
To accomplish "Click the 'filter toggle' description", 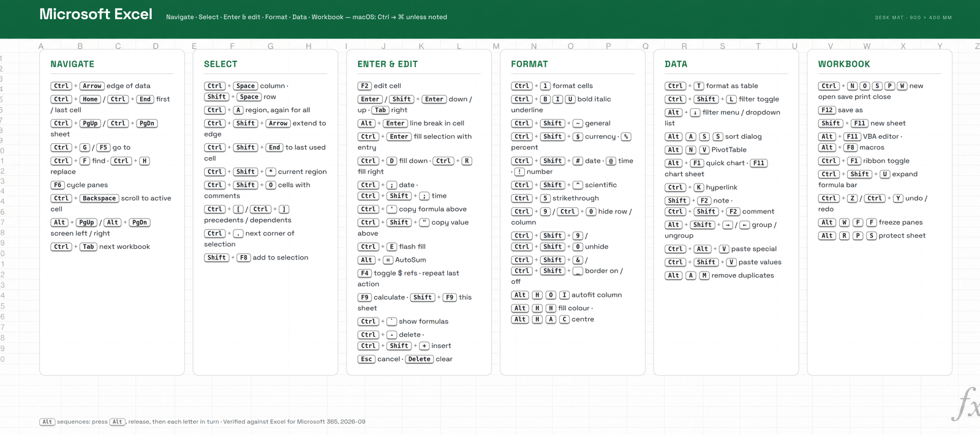I will pyautogui.click(x=759, y=99).
